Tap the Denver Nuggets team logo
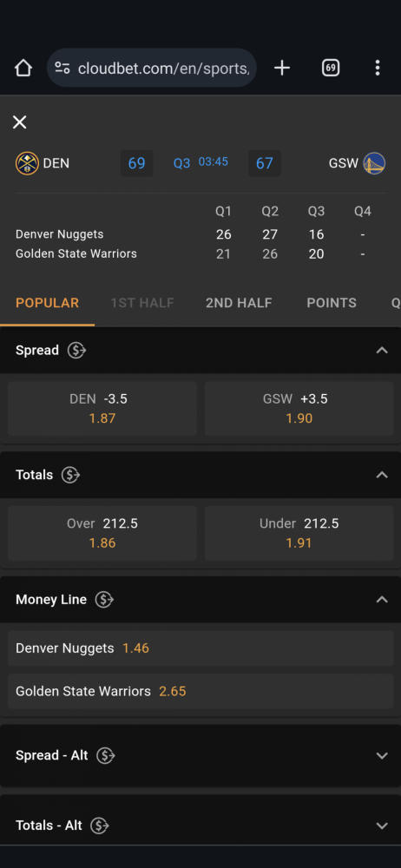401x868 pixels. tap(27, 163)
